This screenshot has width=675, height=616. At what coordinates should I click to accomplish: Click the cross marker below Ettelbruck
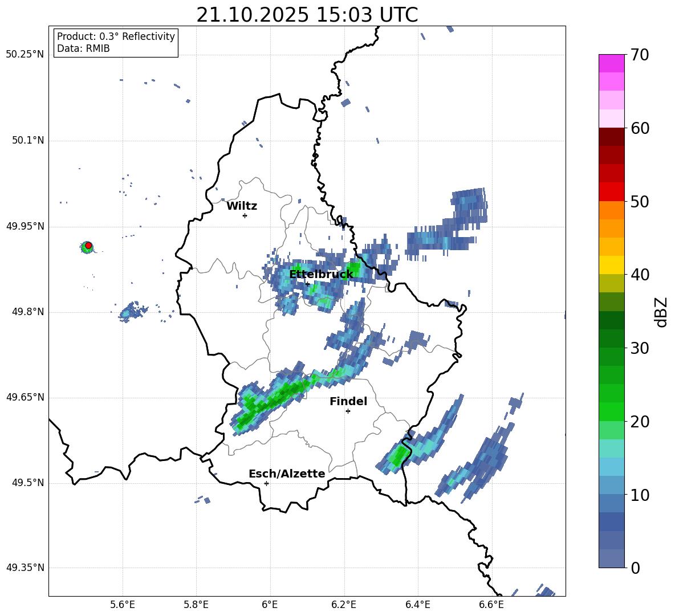[x=307, y=284]
